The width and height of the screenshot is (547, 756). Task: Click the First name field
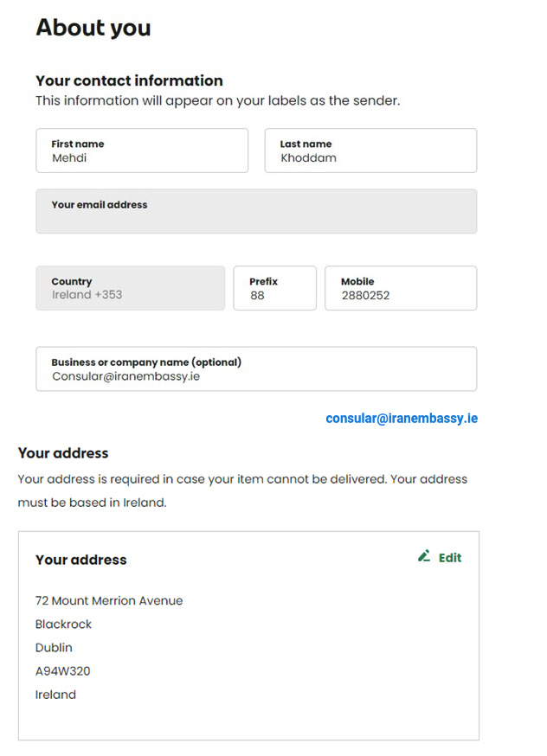point(142,151)
